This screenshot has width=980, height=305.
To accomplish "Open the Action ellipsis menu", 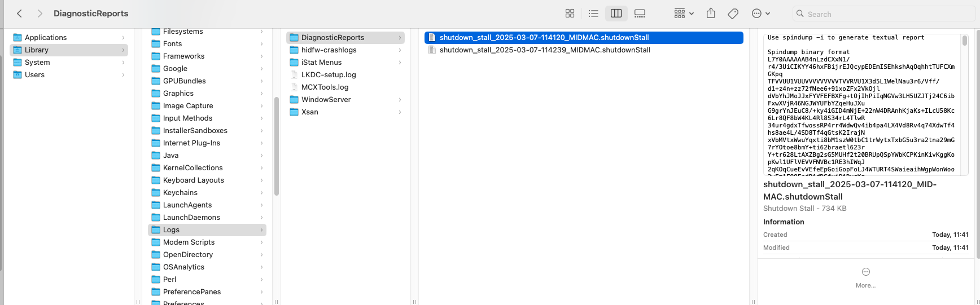I will point(760,14).
